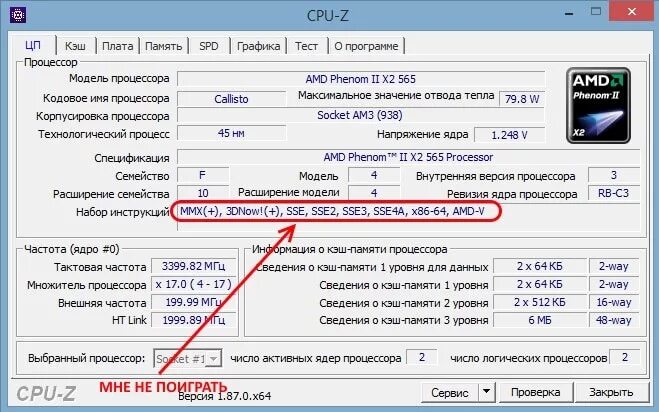Click the package value Socket AM3 (938)

click(360, 115)
